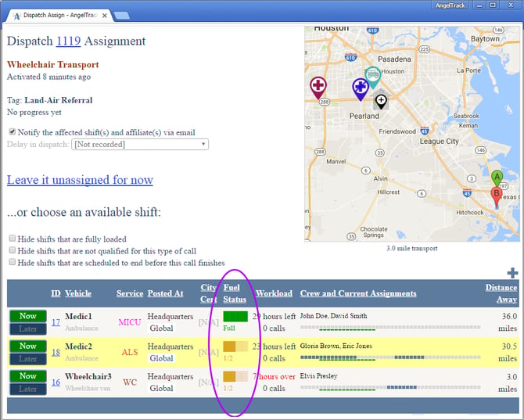Close the Dispatch Assign browser tab
524x420 pixels.
[105, 16]
